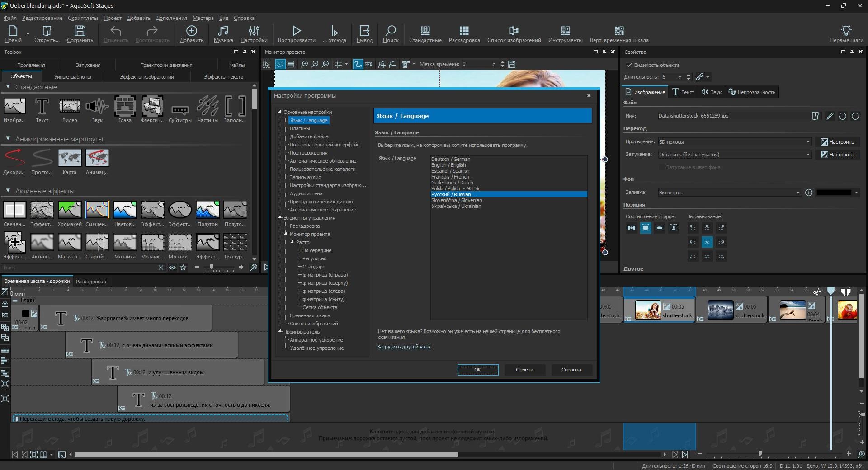Click Отмена in settings dialog
This screenshot has width=868, height=470.
pos(524,370)
